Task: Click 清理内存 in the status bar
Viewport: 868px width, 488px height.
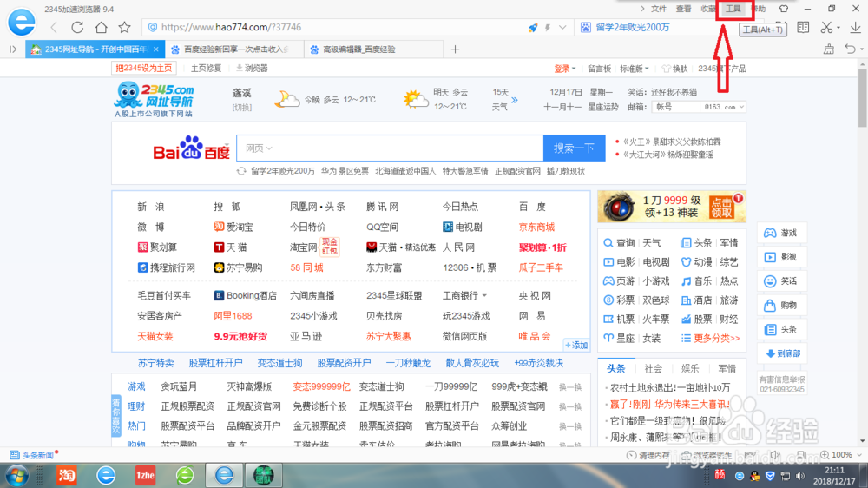Action: point(648,455)
